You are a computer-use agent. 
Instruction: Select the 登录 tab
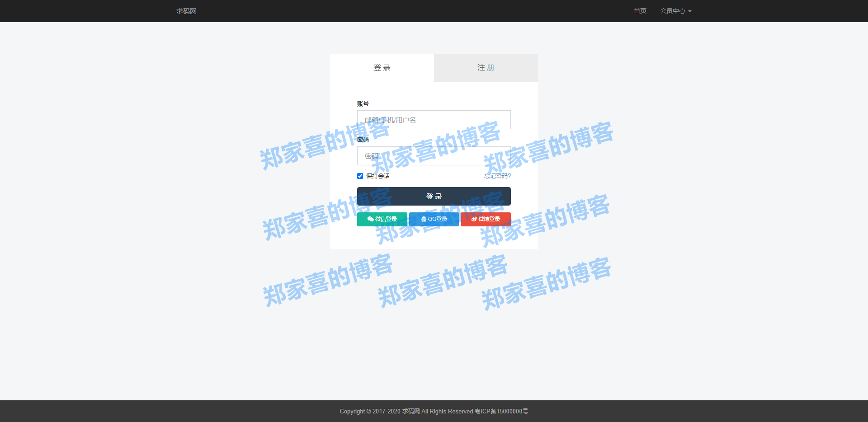click(382, 68)
